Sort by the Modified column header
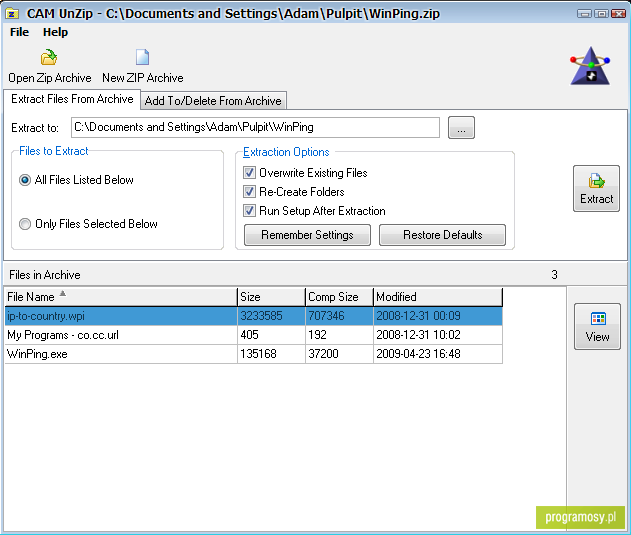Viewport: 631px width, 535px height. (x=438, y=297)
